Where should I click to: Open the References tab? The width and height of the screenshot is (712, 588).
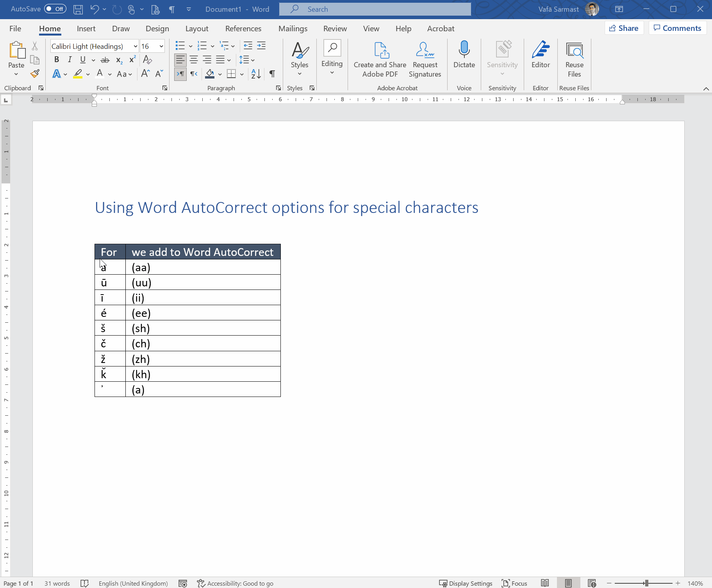coord(243,29)
